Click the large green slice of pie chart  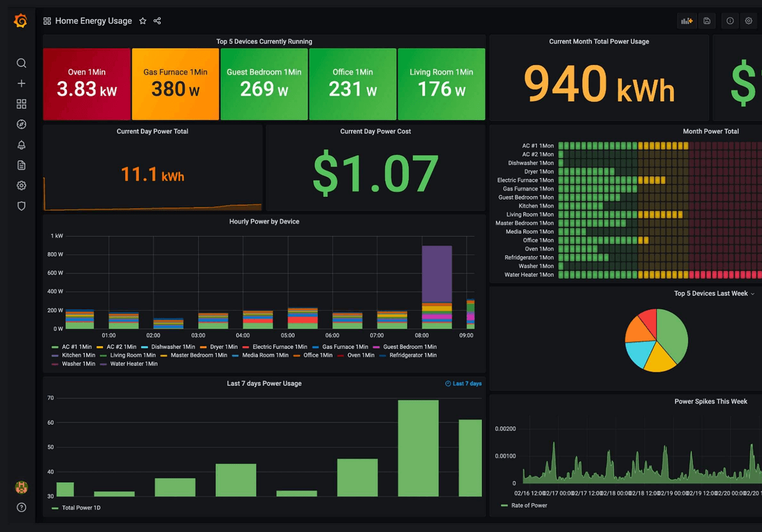click(673, 336)
